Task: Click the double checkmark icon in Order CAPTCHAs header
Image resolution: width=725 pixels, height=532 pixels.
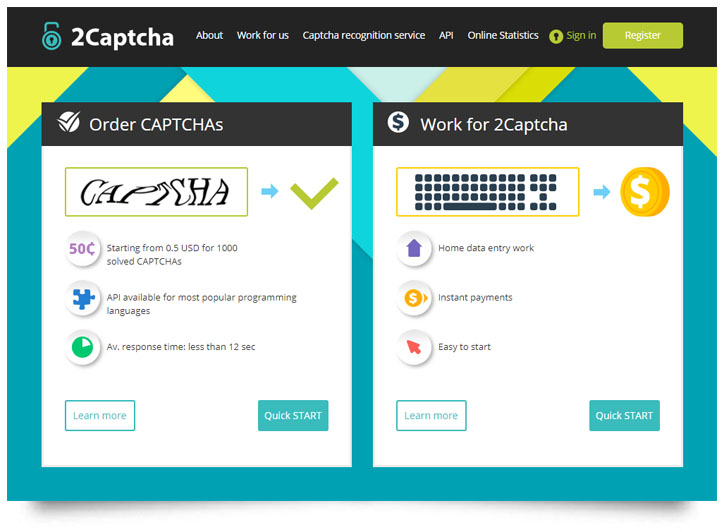Action: point(69,122)
